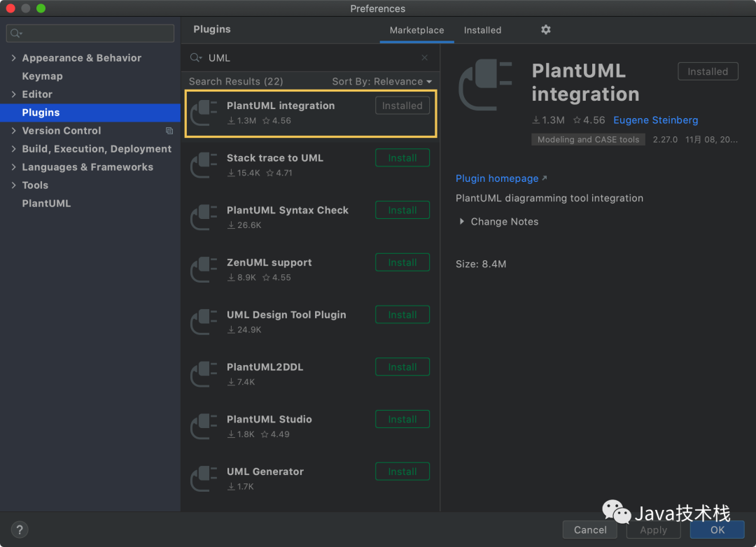756x547 pixels.
Task: Install the PlantUML Syntax Check plugin
Action: pyautogui.click(x=402, y=210)
